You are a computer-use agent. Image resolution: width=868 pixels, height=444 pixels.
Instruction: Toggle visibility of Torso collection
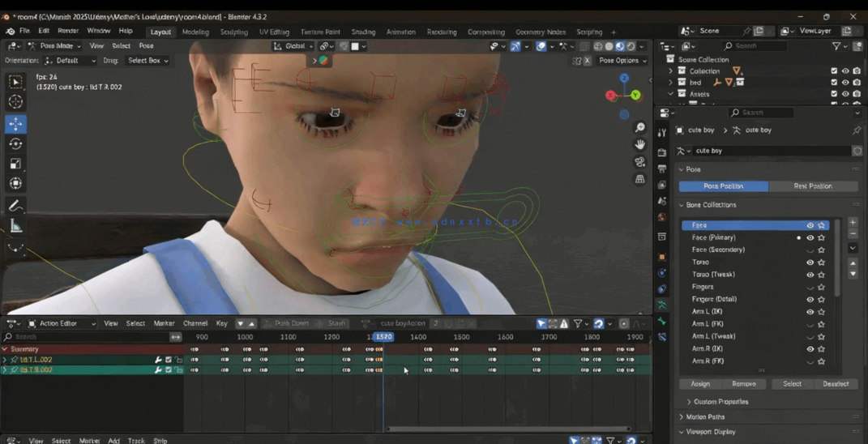point(810,263)
